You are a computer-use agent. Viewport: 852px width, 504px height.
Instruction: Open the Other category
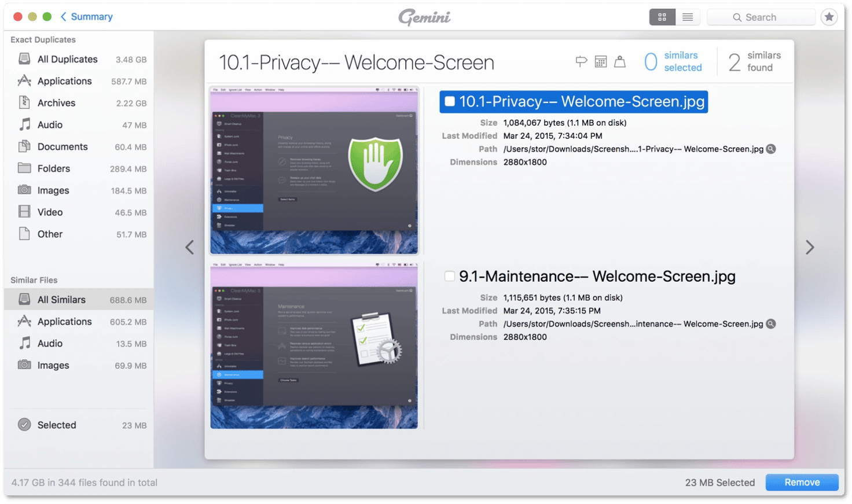coord(79,234)
